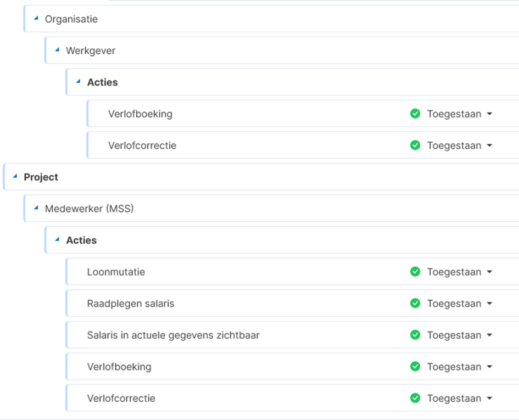The height and width of the screenshot is (420, 519).
Task: Collapse the Werkgever node arrow
Action: tap(57, 49)
